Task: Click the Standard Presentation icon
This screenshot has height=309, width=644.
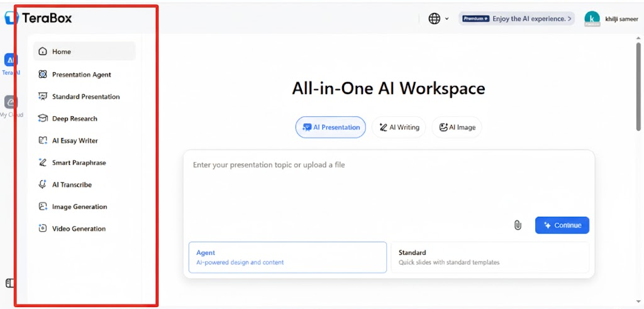Action: (43, 97)
